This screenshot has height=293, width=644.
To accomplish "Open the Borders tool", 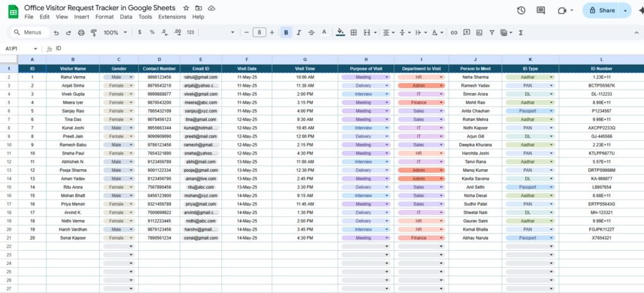I will tap(353, 33).
